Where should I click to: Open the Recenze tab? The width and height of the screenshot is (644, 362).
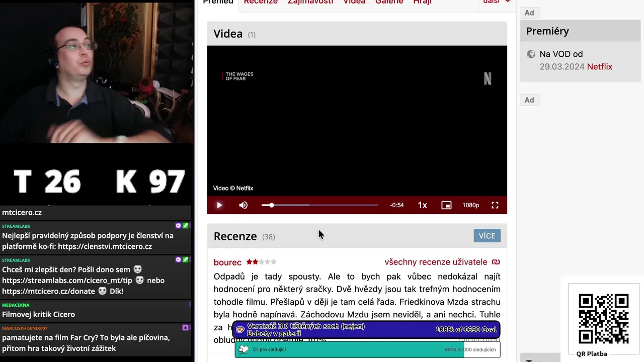(x=261, y=3)
